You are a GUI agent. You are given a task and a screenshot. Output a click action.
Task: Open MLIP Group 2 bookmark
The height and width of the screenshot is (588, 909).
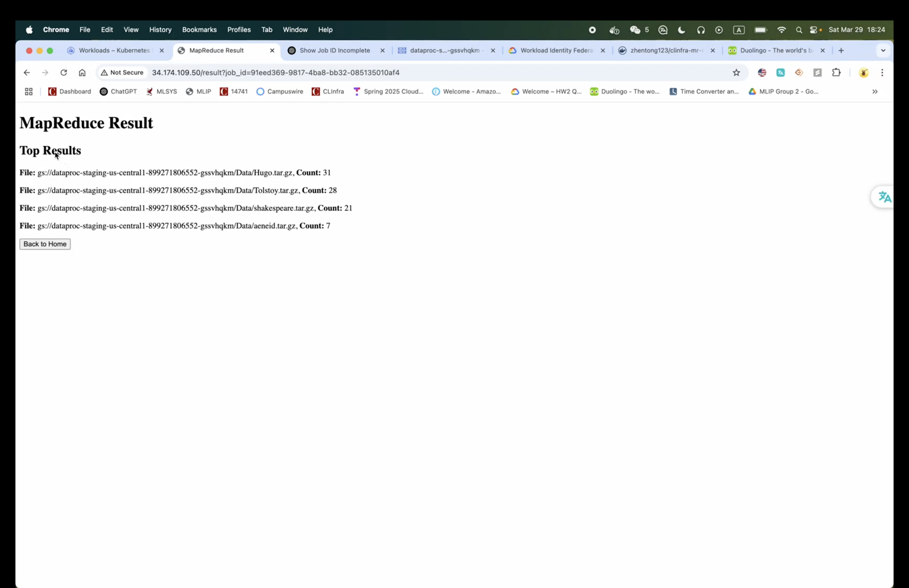(783, 92)
